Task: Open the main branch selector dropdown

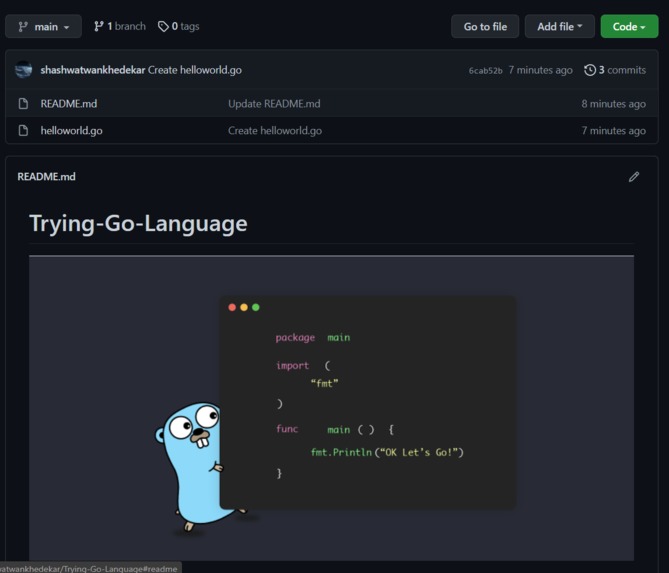Action: (x=43, y=26)
